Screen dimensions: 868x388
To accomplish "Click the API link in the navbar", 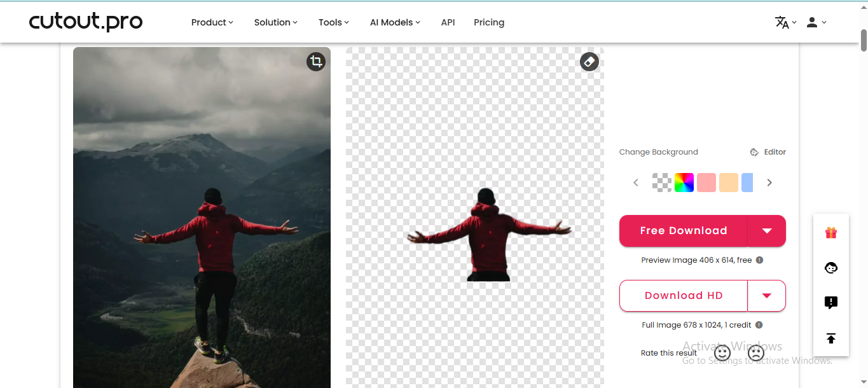I will click(448, 22).
